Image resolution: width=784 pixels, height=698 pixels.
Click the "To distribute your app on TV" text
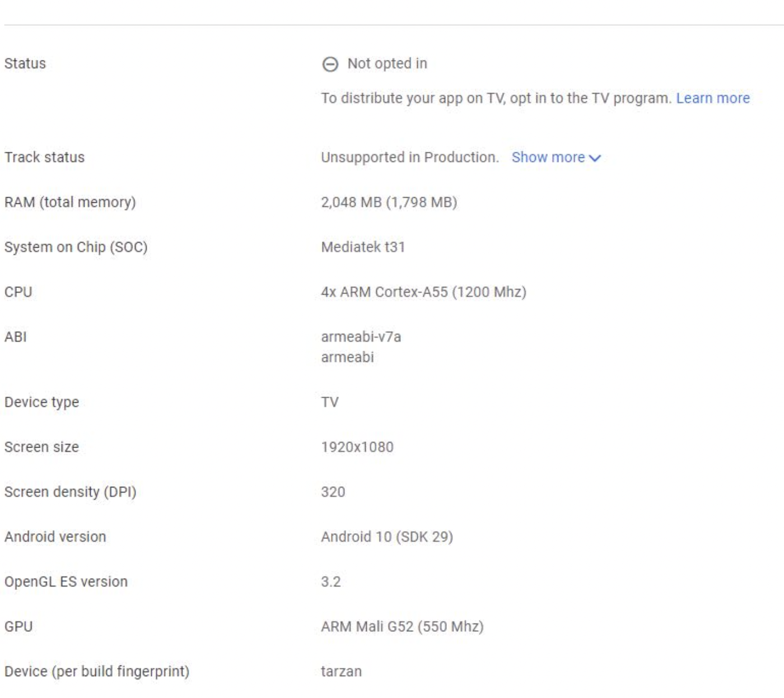pyautogui.click(x=496, y=99)
